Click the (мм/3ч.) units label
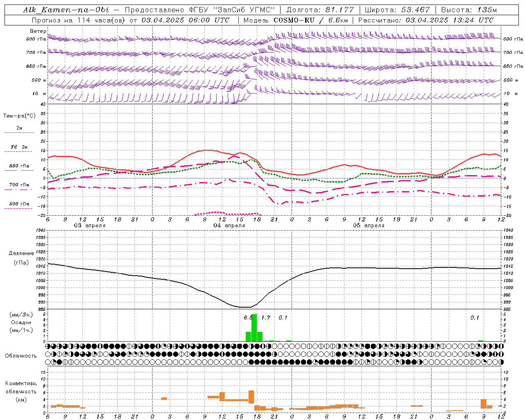 21,315
